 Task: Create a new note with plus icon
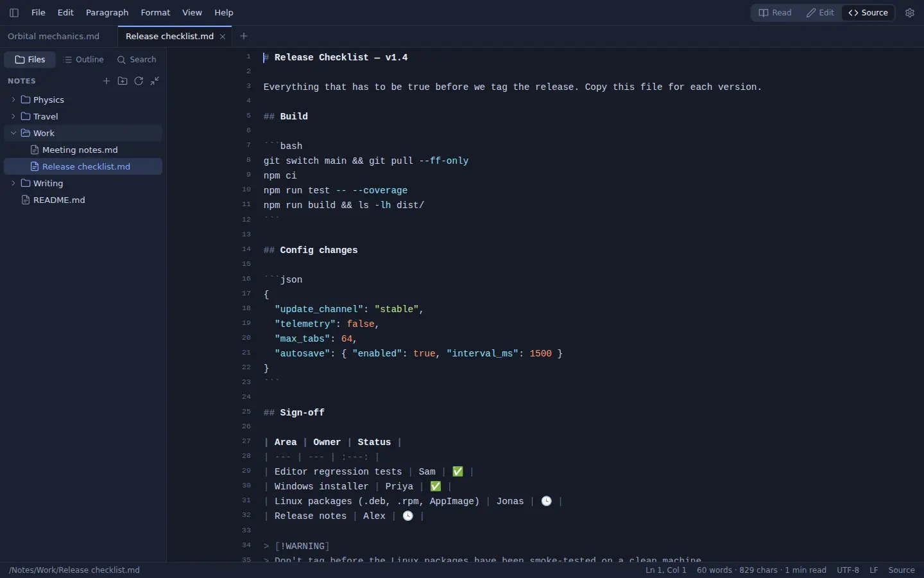(107, 81)
